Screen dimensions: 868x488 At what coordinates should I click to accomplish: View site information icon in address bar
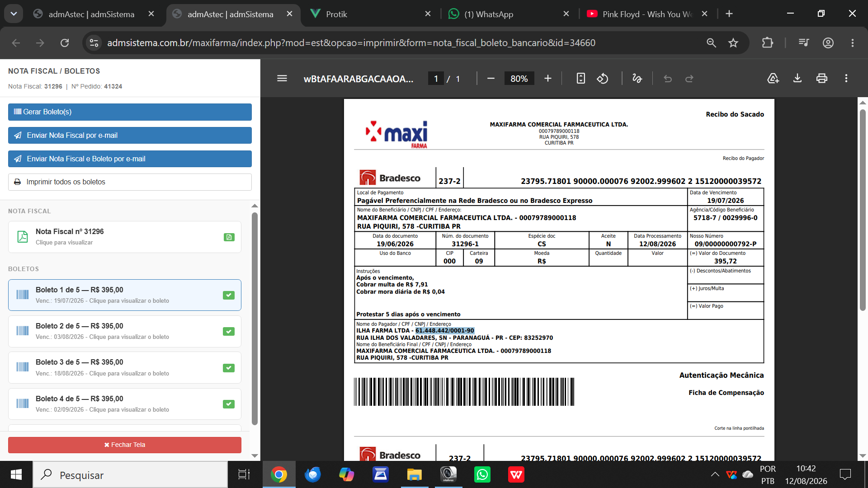pos(94,43)
